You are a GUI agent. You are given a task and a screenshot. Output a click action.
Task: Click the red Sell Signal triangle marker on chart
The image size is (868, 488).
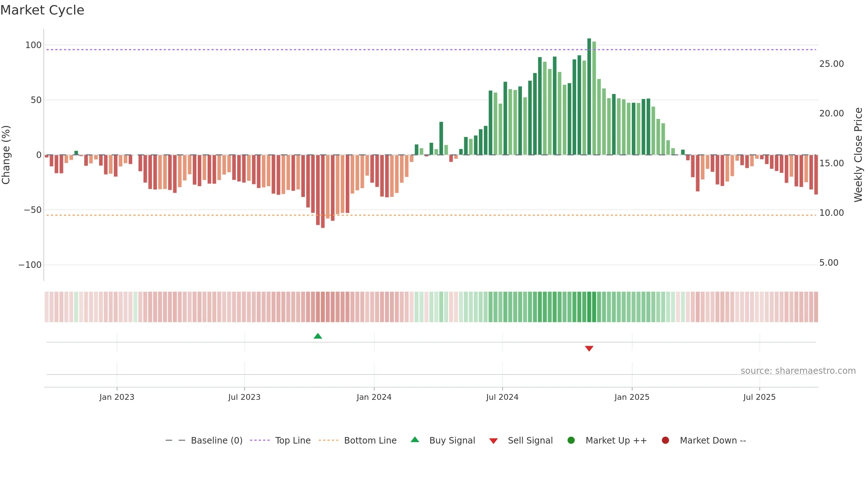tap(589, 348)
